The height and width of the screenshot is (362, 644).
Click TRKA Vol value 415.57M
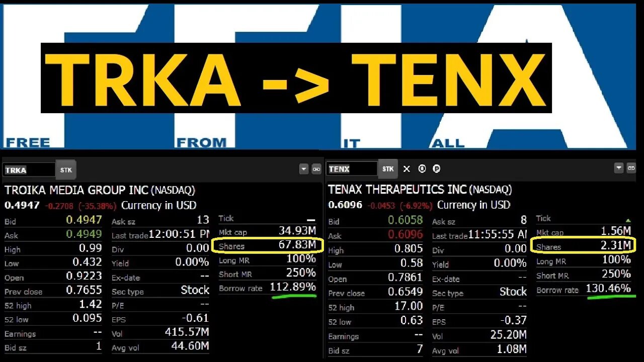click(187, 332)
